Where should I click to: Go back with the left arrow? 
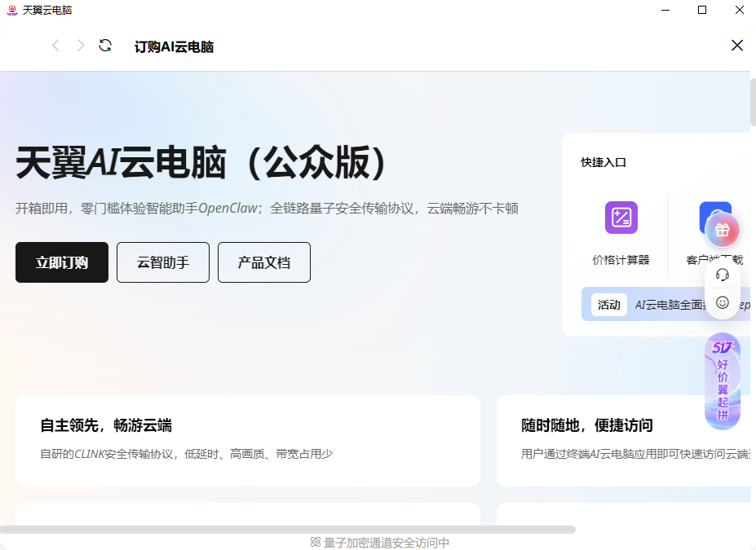pos(56,46)
